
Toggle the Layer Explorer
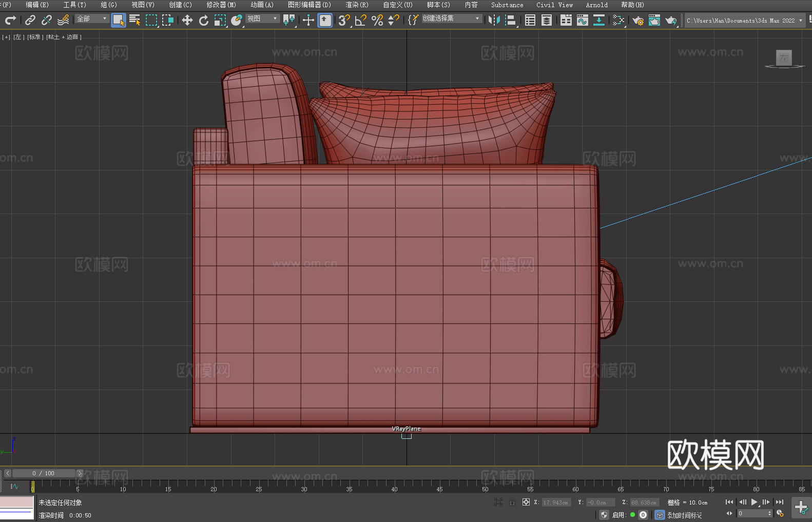(547, 20)
